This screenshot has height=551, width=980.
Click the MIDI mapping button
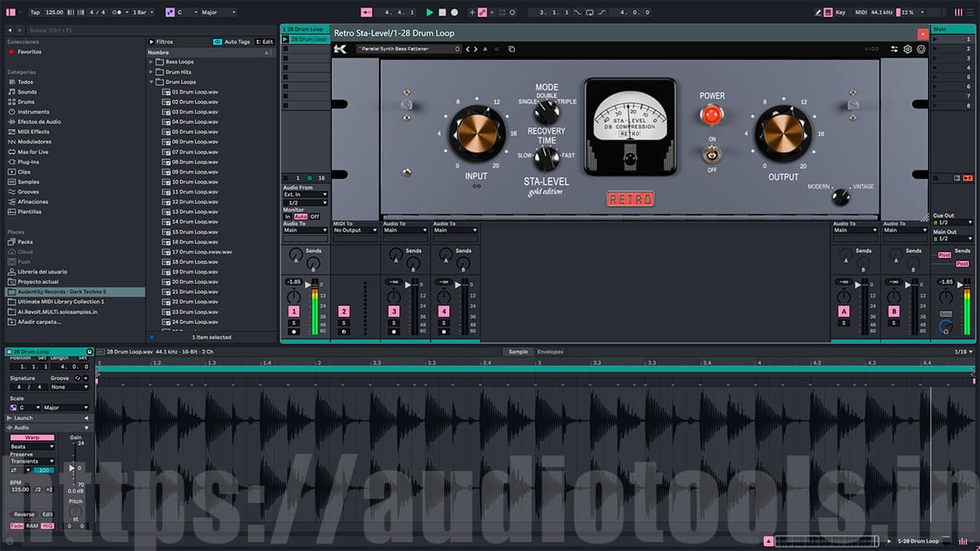click(x=860, y=12)
